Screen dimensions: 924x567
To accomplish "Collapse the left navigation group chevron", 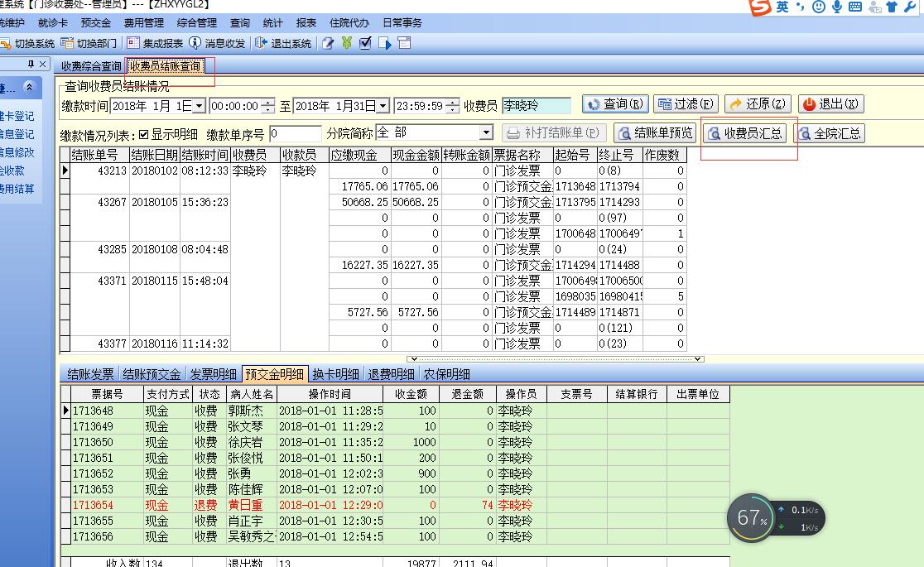I will tap(29, 87).
